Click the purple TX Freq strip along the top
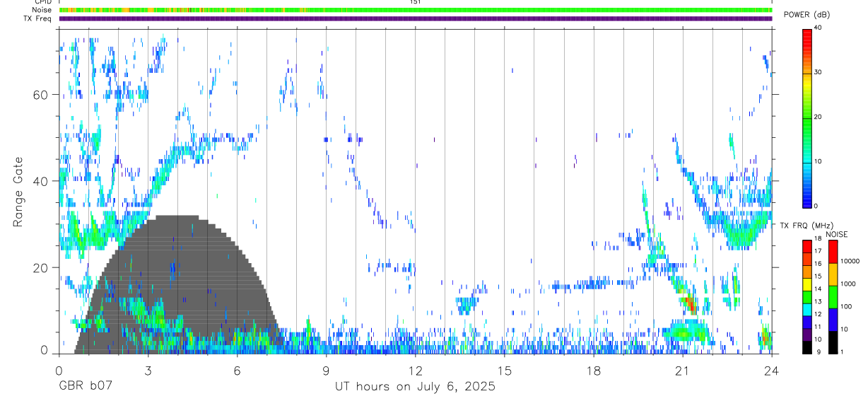 coord(416,18)
